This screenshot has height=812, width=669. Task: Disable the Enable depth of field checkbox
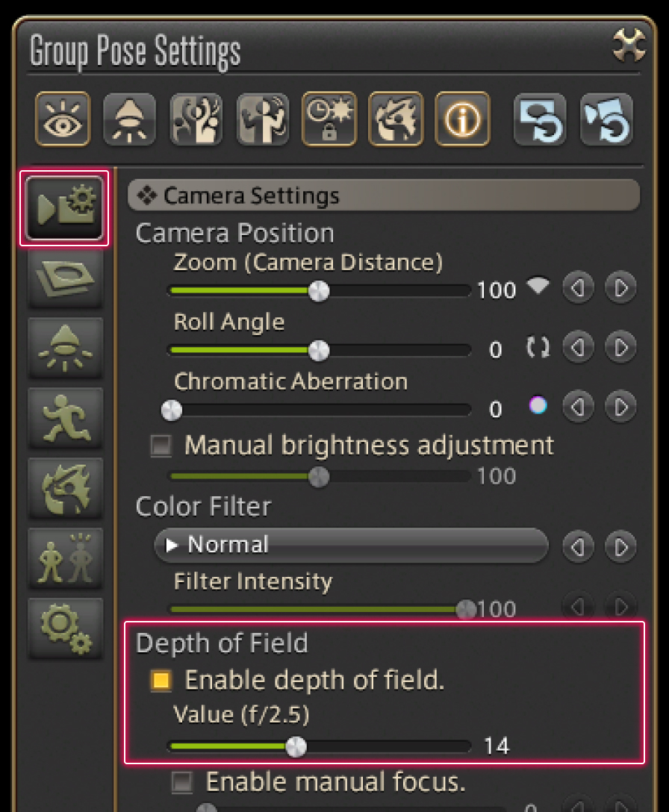click(161, 681)
